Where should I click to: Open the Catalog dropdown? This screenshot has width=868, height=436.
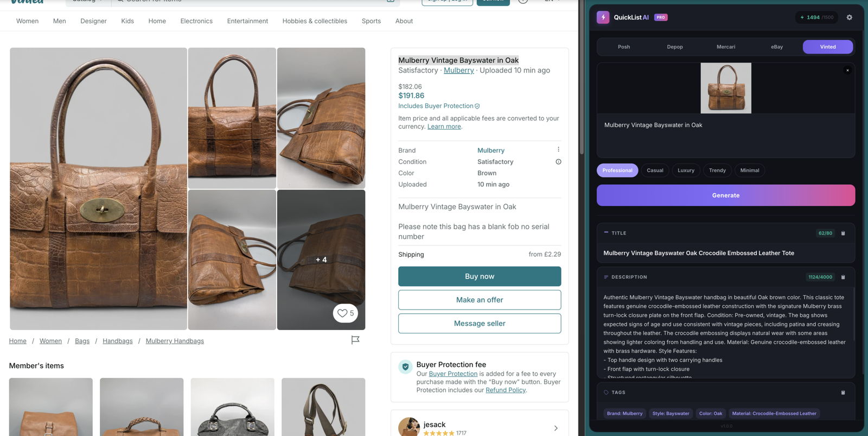tap(87, 1)
